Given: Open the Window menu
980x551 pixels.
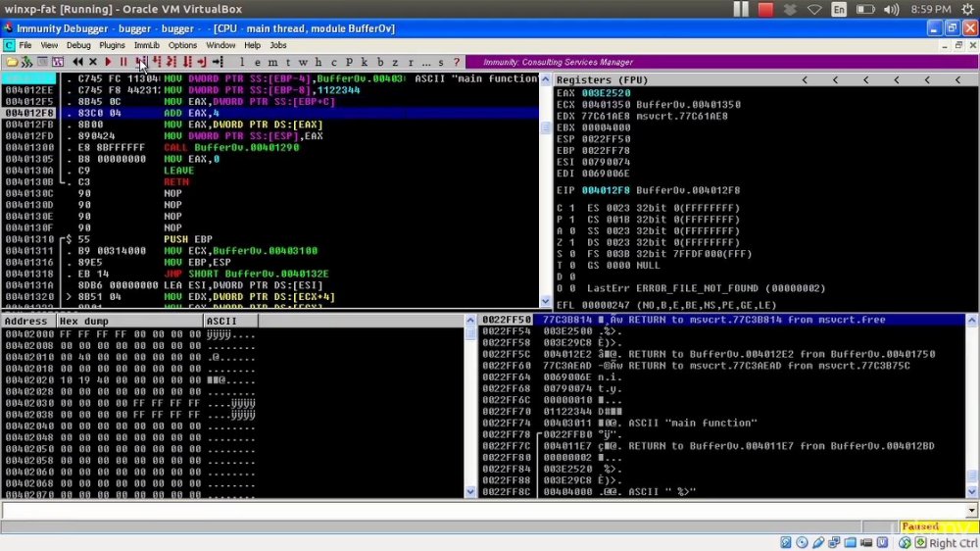Looking at the screenshot, I should (x=220, y=45).
